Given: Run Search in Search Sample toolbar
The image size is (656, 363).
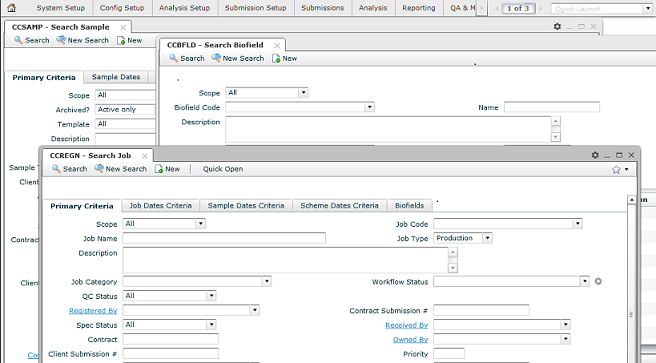Looking at the screenshot, I should pos(31,40).
